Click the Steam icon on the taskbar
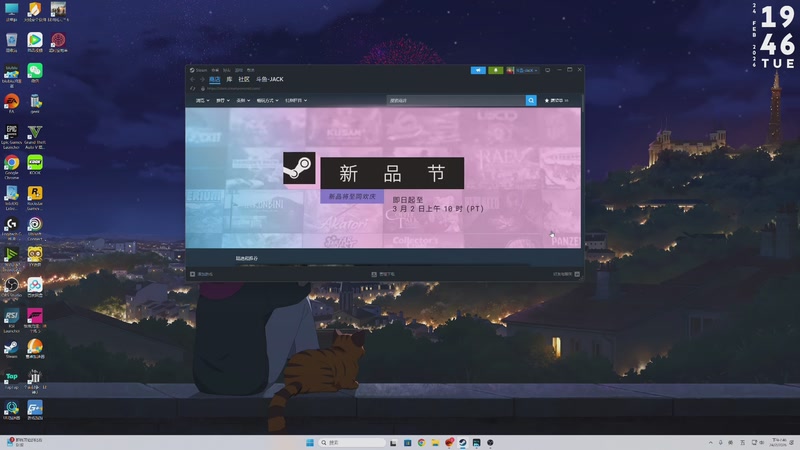This screenshot has width=800, height=450. (x=463, y=442)
